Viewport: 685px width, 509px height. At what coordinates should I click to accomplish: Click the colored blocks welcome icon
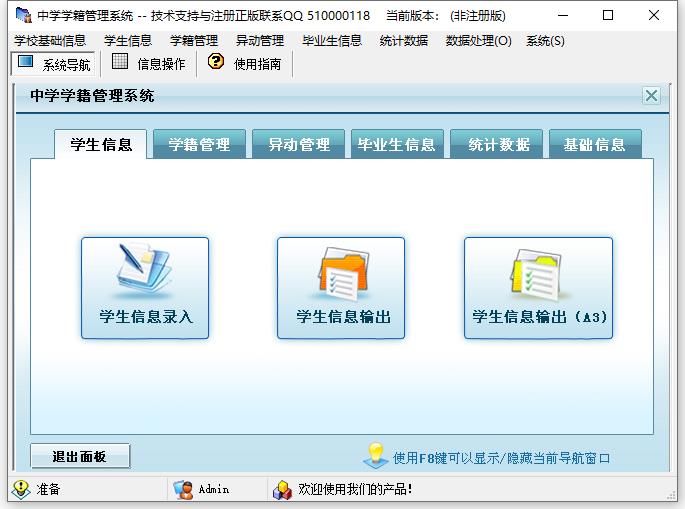click(x=282, y=490)
